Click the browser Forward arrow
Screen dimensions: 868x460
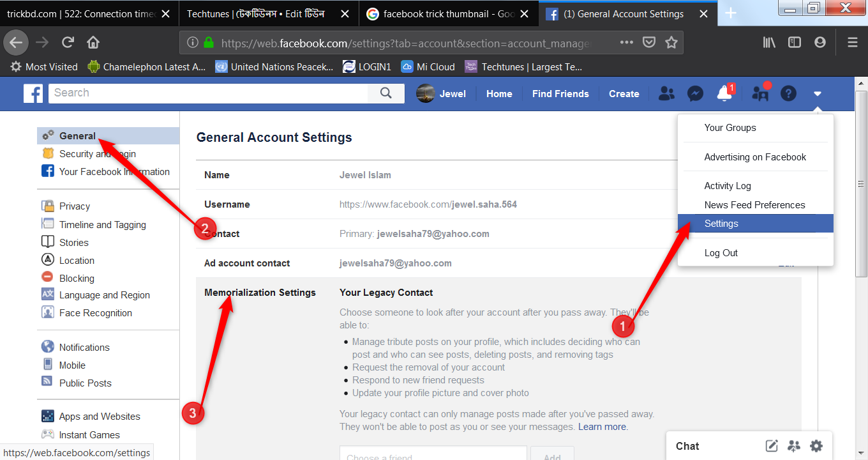pyautogui.click(x=42, y=42)
